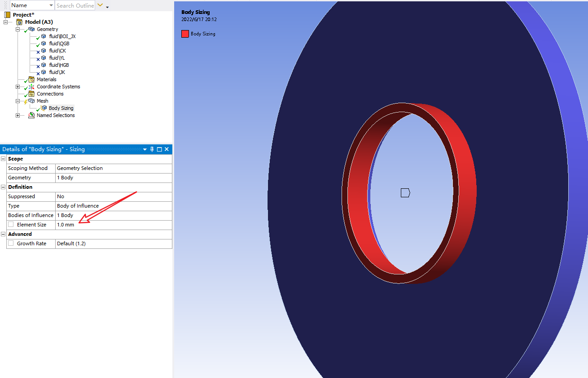Expand the Named Selections tree node

18,115
